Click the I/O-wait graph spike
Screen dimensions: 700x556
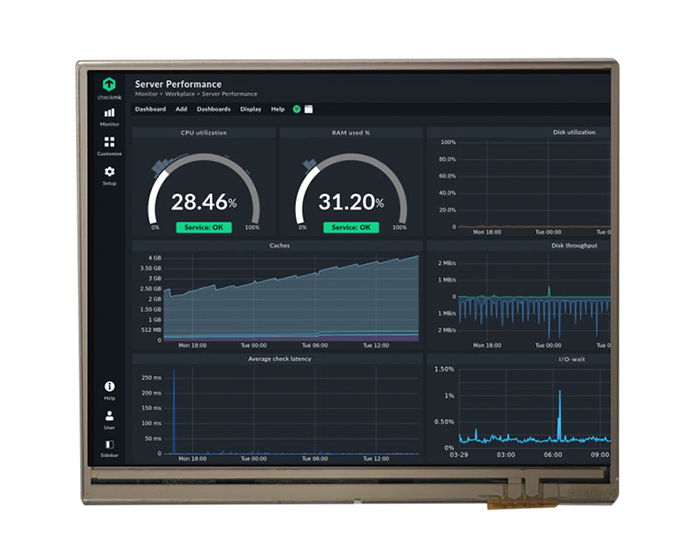point(559,410)
